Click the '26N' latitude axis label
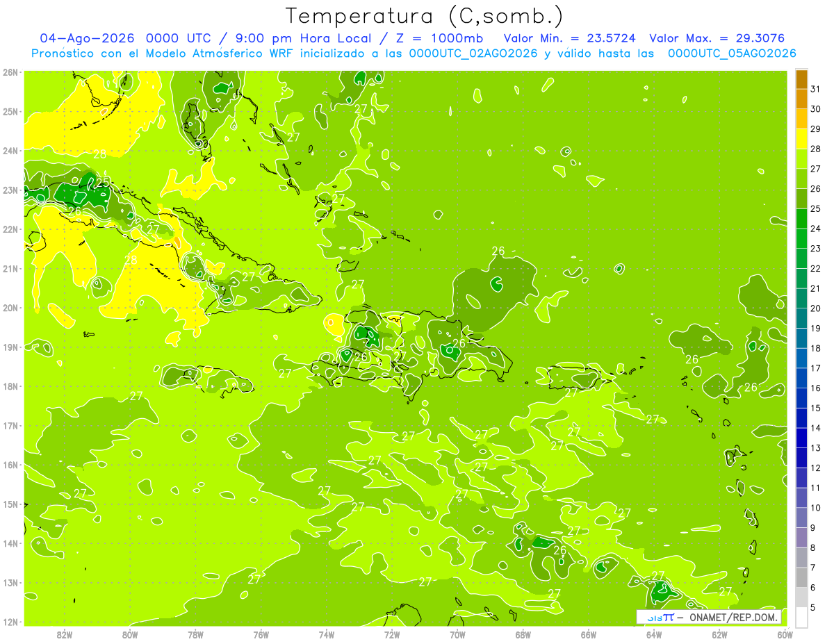 pyautogui.click(x=10, y=72)
